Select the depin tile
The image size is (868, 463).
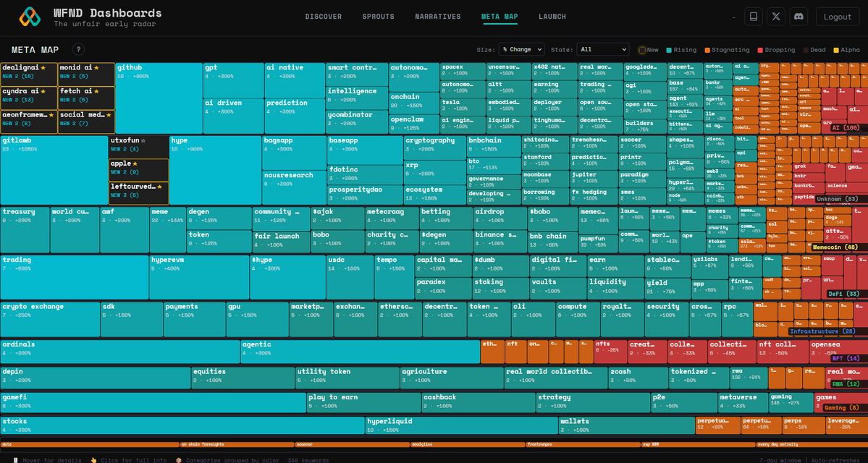tap(96, 378)
